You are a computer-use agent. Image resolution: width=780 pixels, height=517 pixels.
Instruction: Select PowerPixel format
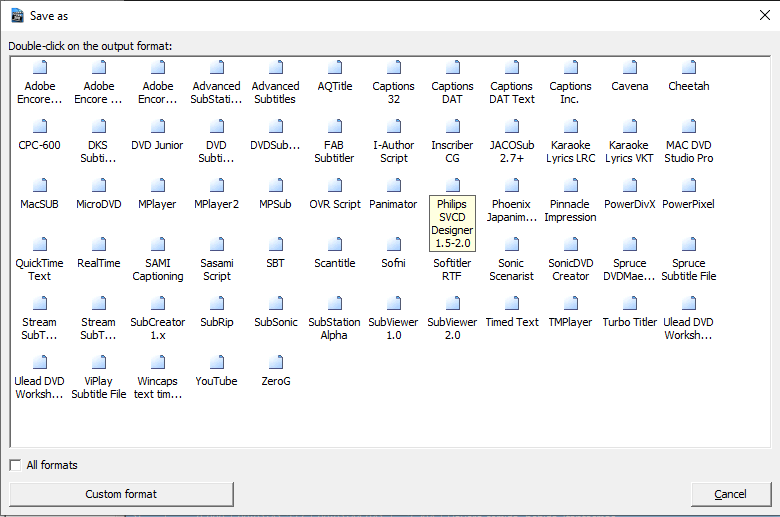(689, 195)
